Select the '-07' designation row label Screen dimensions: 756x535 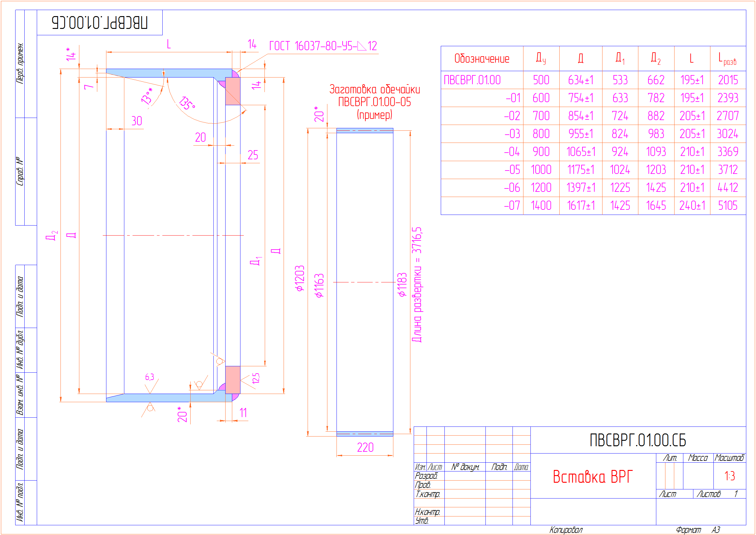(x=512, y=206)
